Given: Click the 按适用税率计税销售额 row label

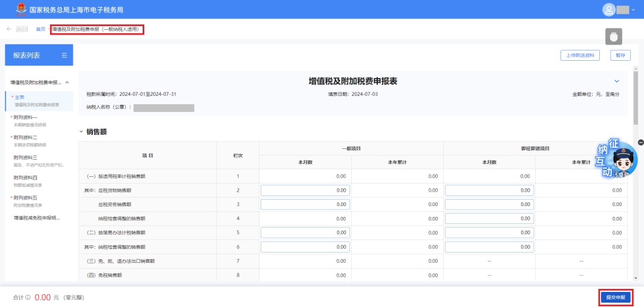Looking at the screenshot, I should point(116,176).
